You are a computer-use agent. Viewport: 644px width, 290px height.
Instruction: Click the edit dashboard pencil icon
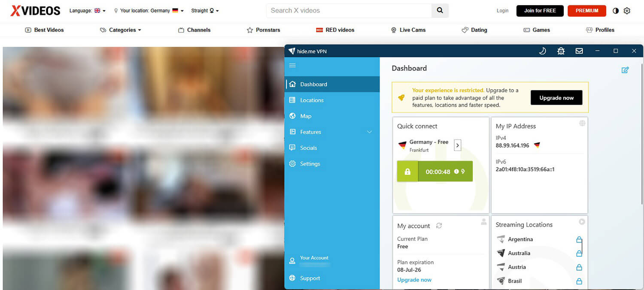click(x=625, y=70)
